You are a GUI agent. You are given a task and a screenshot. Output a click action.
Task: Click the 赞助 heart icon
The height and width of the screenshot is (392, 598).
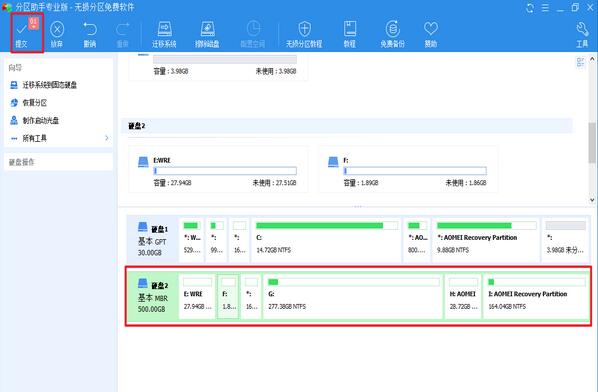pos(431,29)
